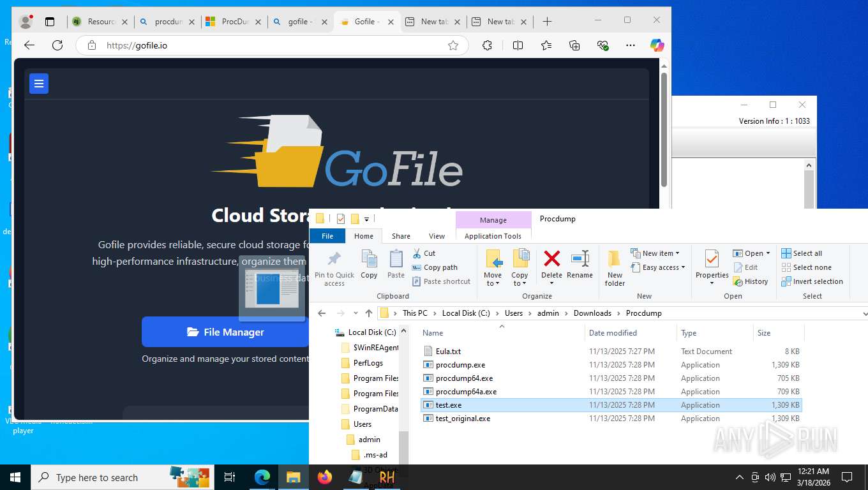Screen dimensions: 868x490
Task: Select procdump64a.exe file
Action: click(466, 392)
